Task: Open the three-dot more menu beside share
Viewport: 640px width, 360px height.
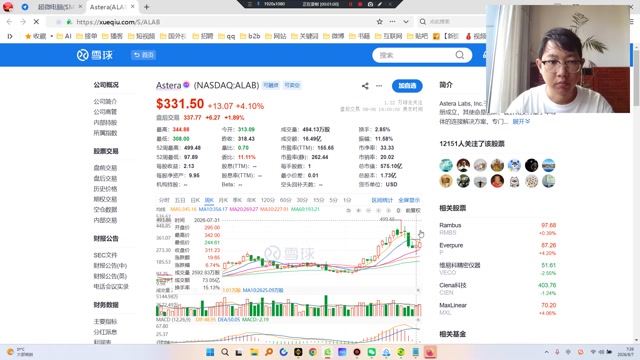Action: point(379,86)
